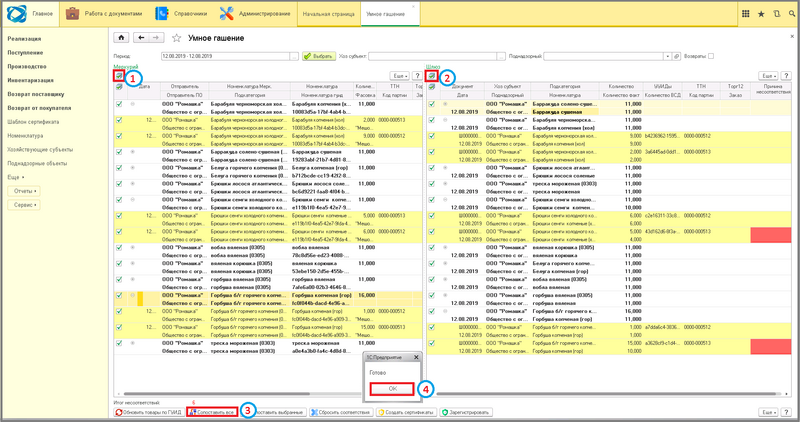
Task: Click the Меркурий table horizontal scrollbar
Action: 216,394
